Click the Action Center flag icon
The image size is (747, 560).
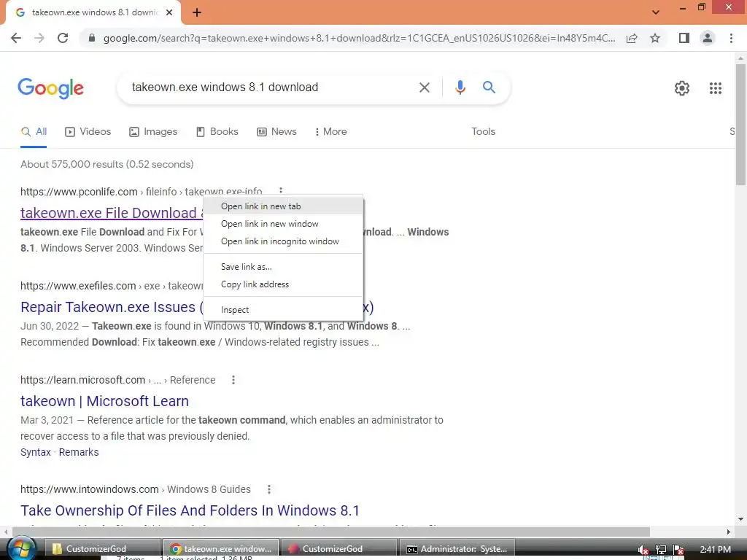[678, 550]
